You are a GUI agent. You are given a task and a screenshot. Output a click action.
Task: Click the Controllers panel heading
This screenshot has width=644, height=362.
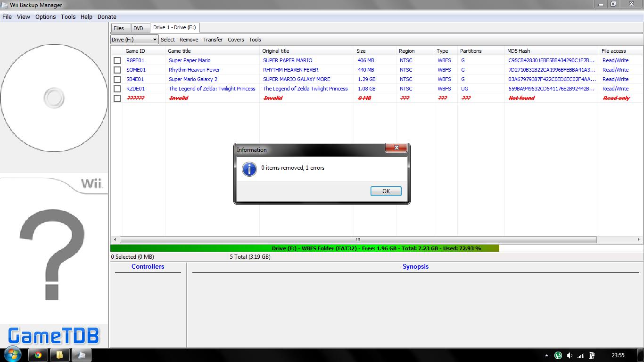coord(148,267)
